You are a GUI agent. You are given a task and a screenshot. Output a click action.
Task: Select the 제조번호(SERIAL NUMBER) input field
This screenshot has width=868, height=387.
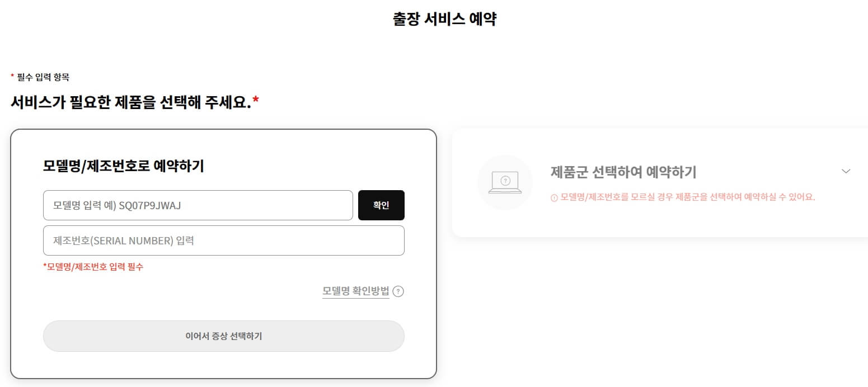point(224,240)
